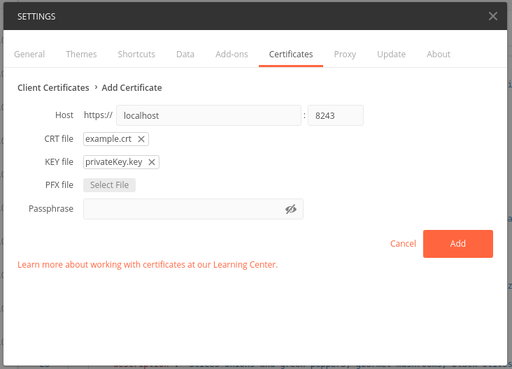Click the Passphrase input field
Image resolution: width=512 pixels, height=369 pixels.
pyautogui.click(x=193, y=209)
